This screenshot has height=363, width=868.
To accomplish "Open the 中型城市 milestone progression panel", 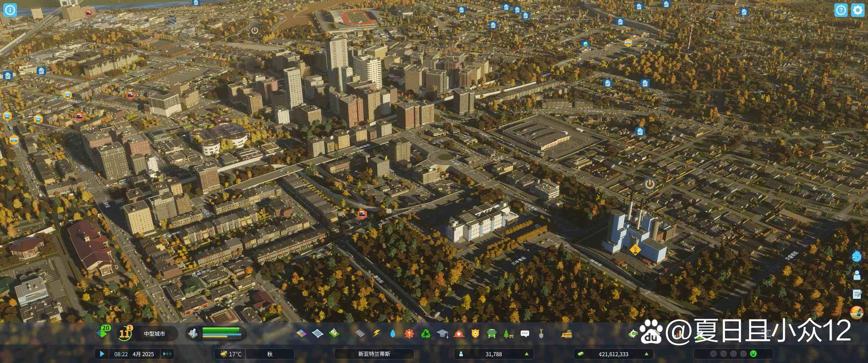I will pyautogui.click(x=154, y=334).
